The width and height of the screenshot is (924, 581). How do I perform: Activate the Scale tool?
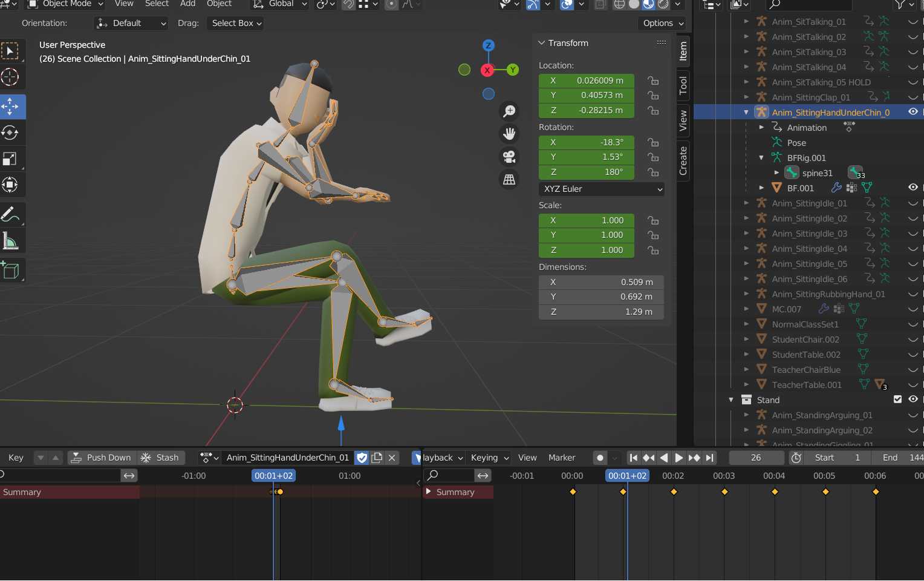[10, 159]
